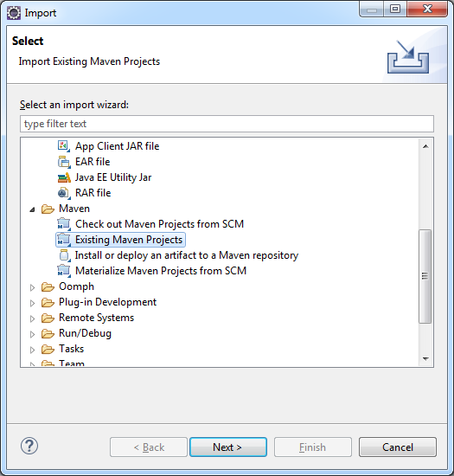Collapse the Maven folder
This screenshot has height=476, width=454.
coord(32,209)
